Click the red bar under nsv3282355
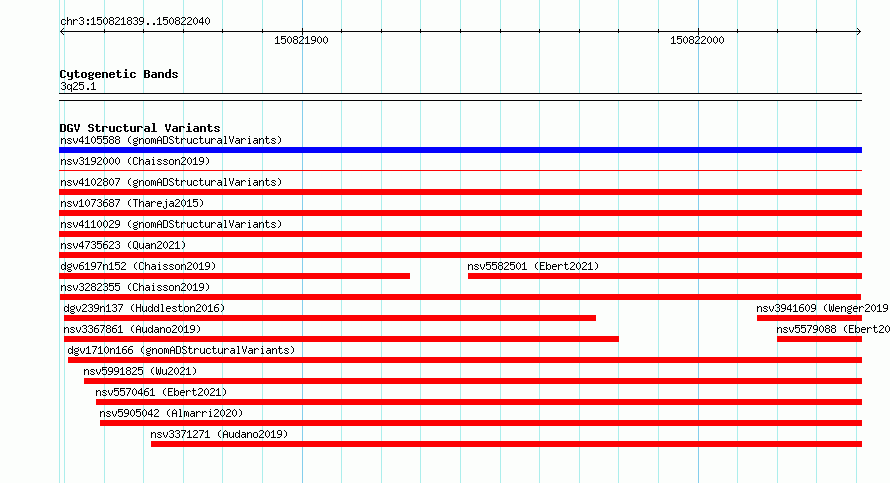The height and width of the screenshot is (483, 890). coord(460,297)
